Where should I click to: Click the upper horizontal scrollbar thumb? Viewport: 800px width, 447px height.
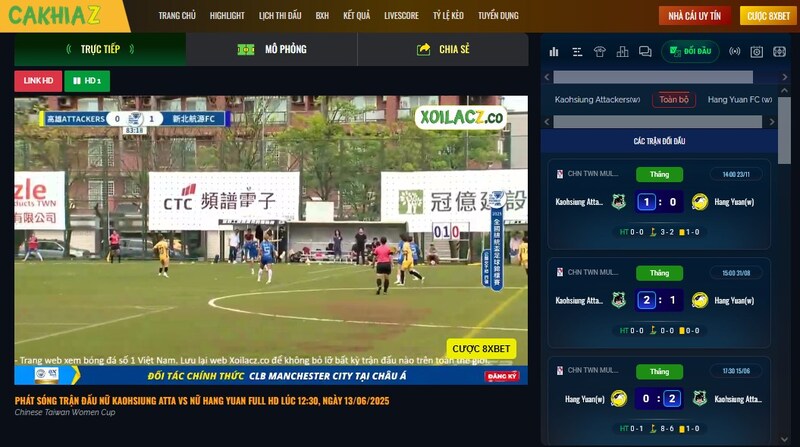tap(653, 77)
